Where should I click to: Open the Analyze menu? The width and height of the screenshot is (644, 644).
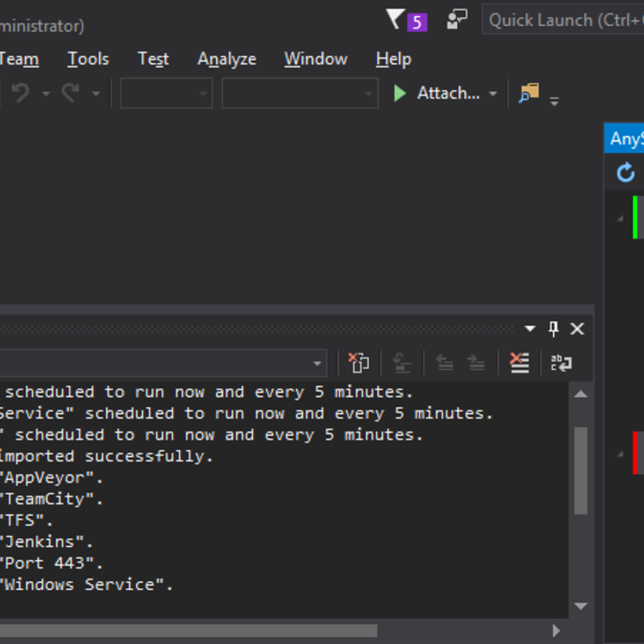226,59
